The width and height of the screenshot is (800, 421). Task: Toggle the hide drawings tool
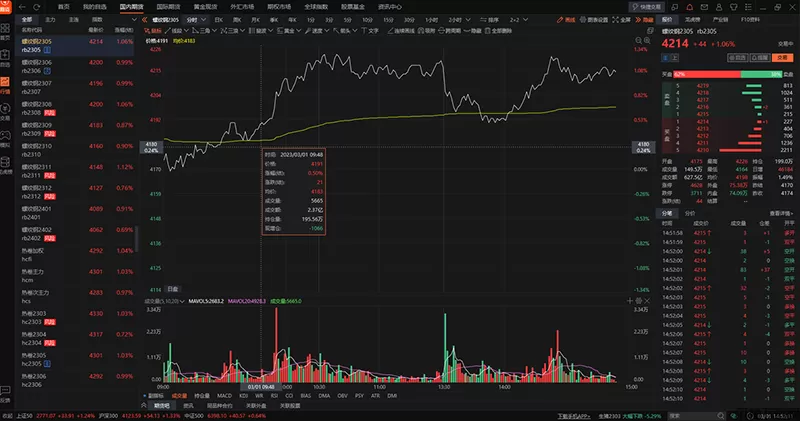[472, 31]
